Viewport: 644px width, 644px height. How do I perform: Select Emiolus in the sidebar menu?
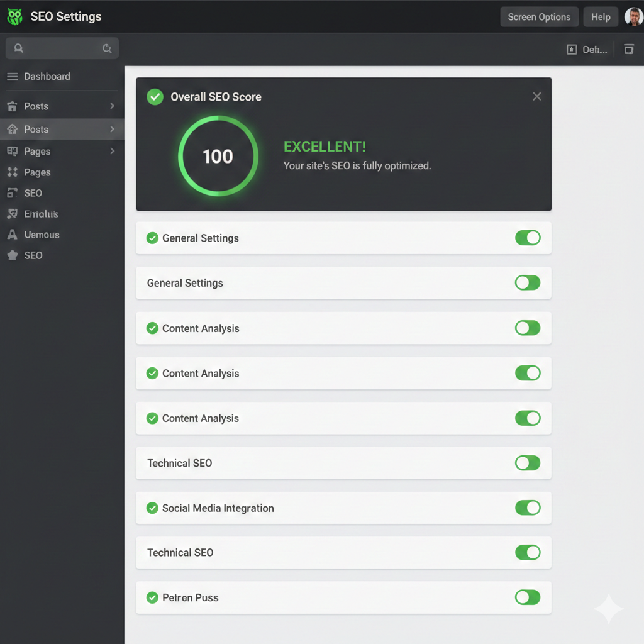[41, 214]
